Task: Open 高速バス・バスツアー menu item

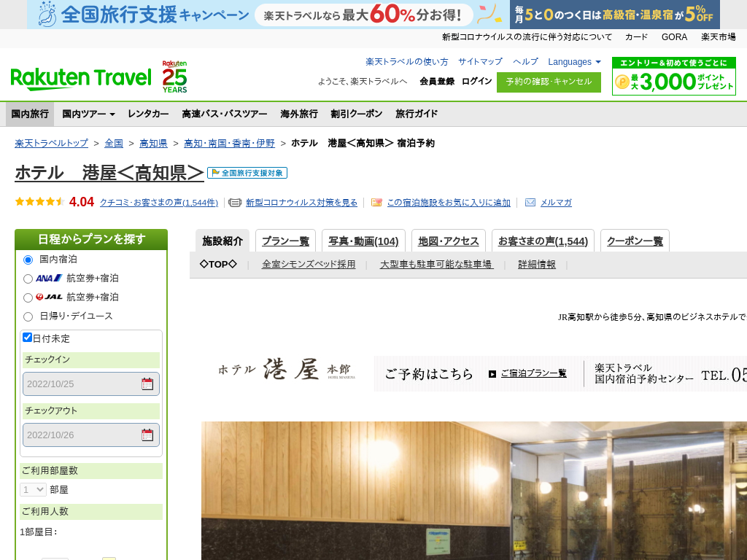Action: point(225,114)
